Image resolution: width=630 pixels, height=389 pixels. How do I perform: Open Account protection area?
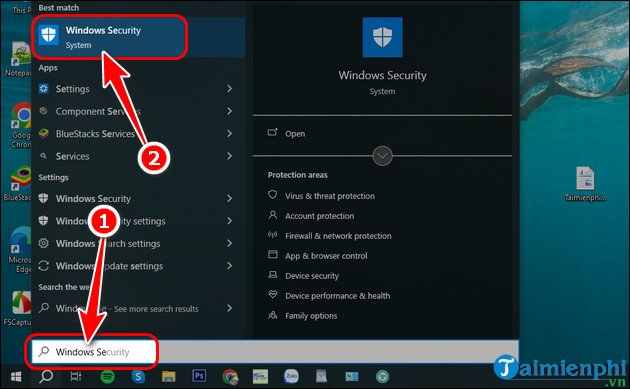(320, 216)
